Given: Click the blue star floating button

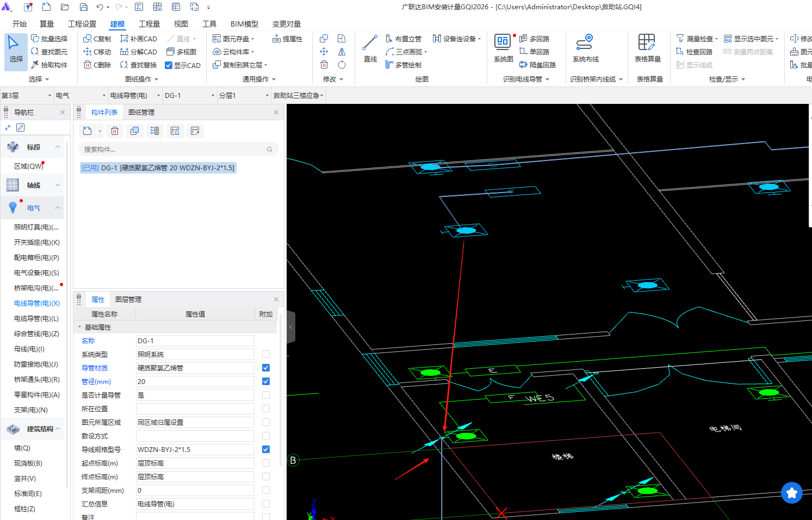Looking at the screenshot, I should tap(791, 493).
